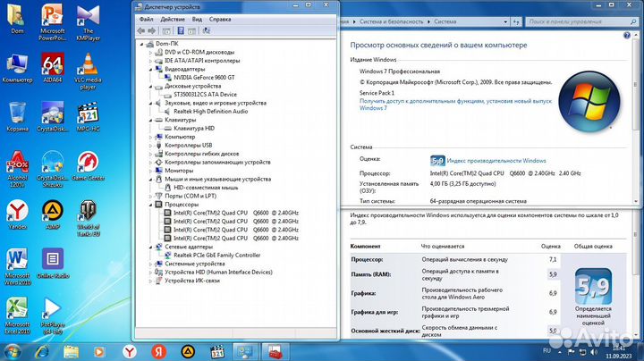The image size is (644, 361).
Task: Collapse the Дисковые устройства node
Action: 151,86
